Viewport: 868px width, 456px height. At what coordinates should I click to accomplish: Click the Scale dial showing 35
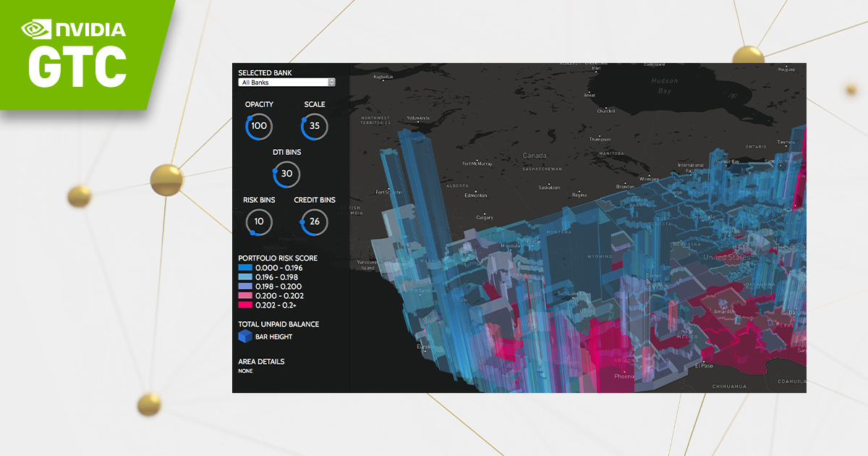click(x=314, y=126)
